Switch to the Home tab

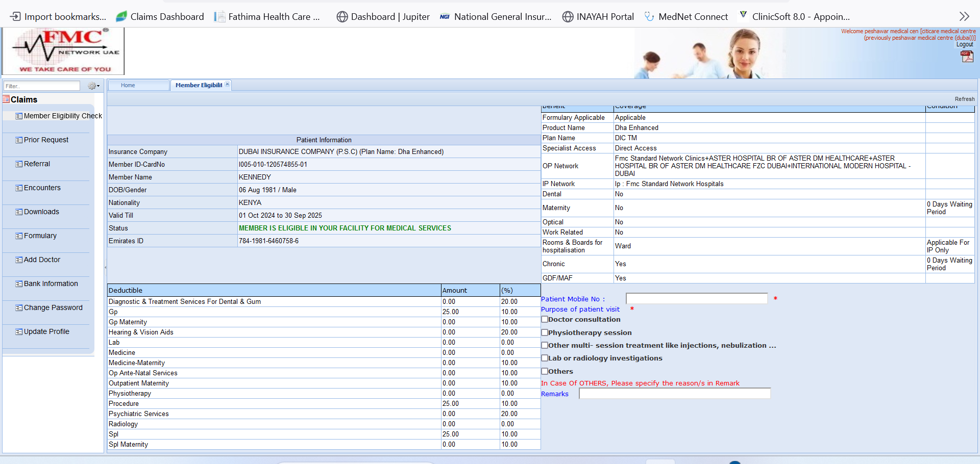(x=128, y=85)
